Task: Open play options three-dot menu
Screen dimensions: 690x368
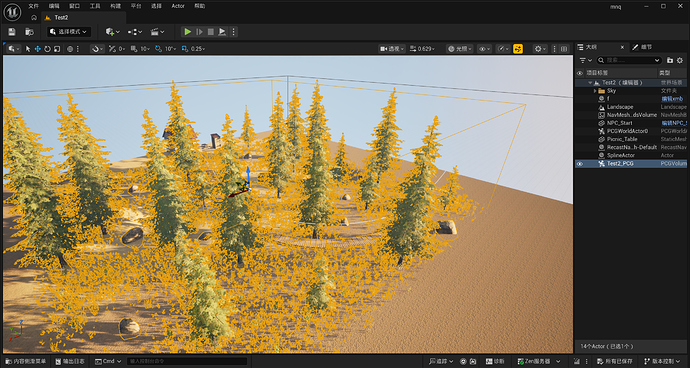Action: 233,32
